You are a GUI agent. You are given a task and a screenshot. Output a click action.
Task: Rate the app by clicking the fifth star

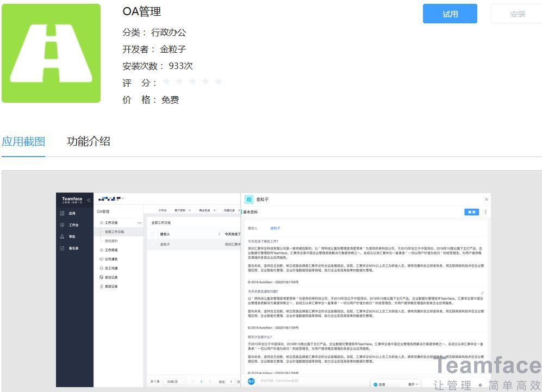[218, 82]
